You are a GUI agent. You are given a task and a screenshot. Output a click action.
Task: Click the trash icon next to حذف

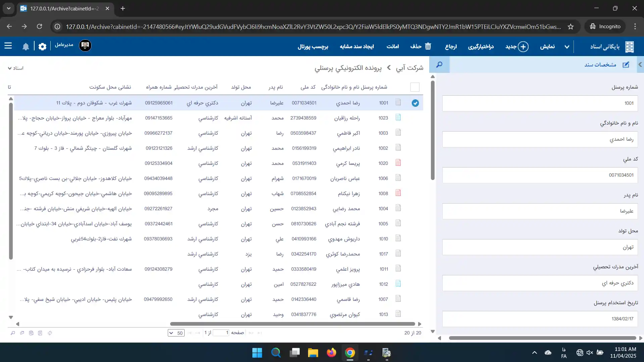[428, 46]
